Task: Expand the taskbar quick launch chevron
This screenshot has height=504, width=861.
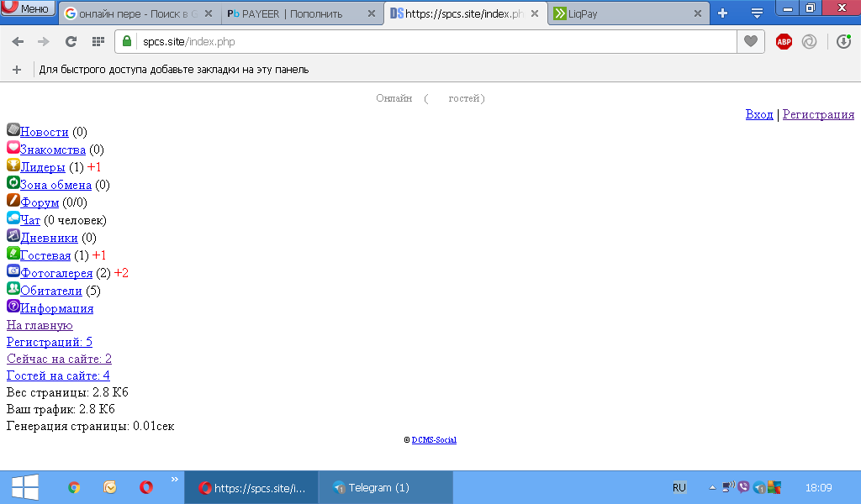Action: pyautogui.click(x=175, y=480)
